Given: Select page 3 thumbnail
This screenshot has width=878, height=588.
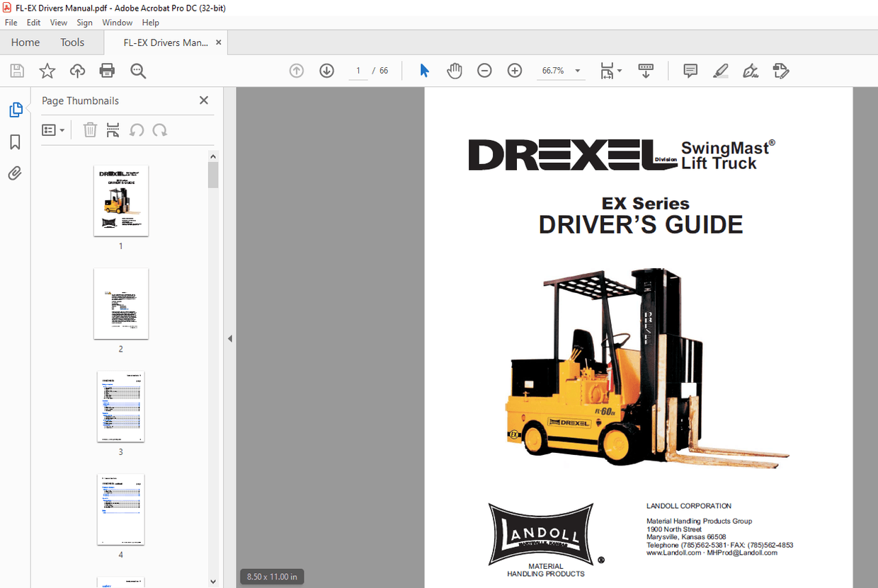Looking at the screenshot, I should 120,407.
